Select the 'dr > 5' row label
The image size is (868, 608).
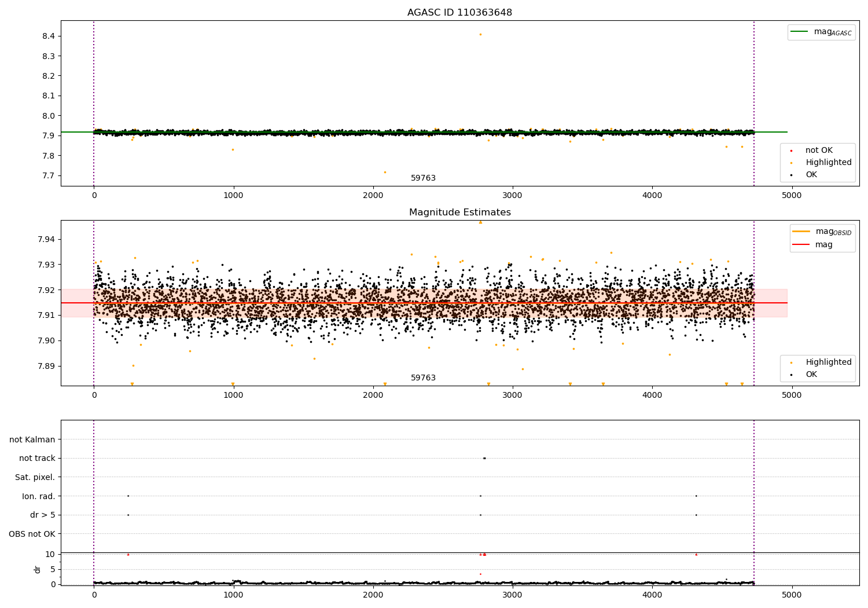[x=43, y=515]
